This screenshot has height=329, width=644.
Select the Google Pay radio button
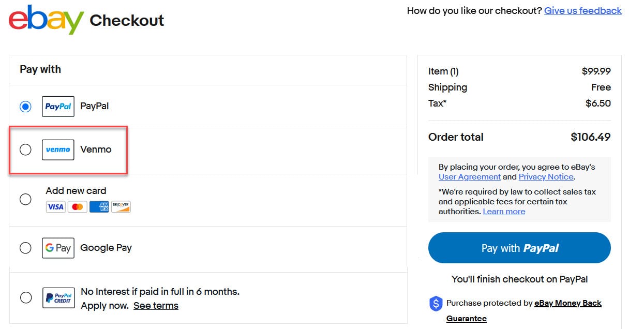[x=25, y=248]
